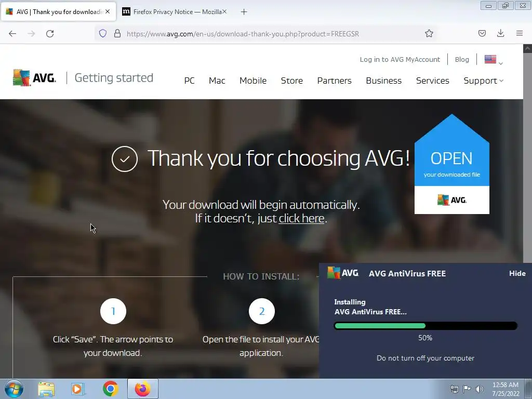Open Windows Media Player from taskbar
Image resolution: width=532 pixels, height=399 pixels.
[x=78, y=389]
